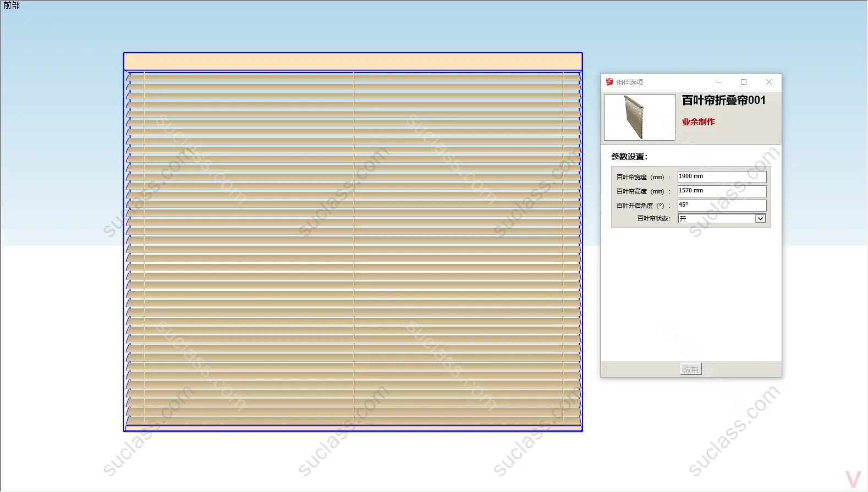
Task: Click the 前部 view label
Action: 12,5
